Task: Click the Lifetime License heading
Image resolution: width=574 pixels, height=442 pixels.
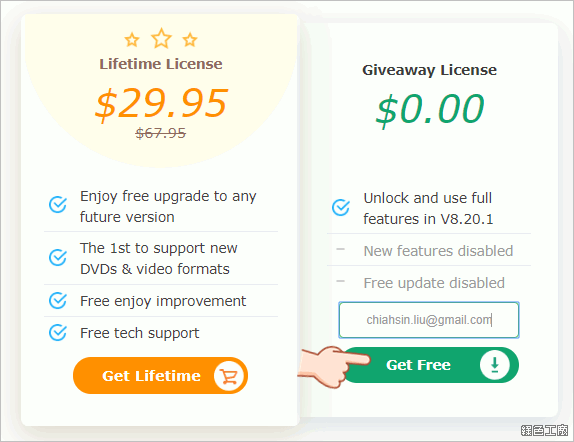Action: 161,64
